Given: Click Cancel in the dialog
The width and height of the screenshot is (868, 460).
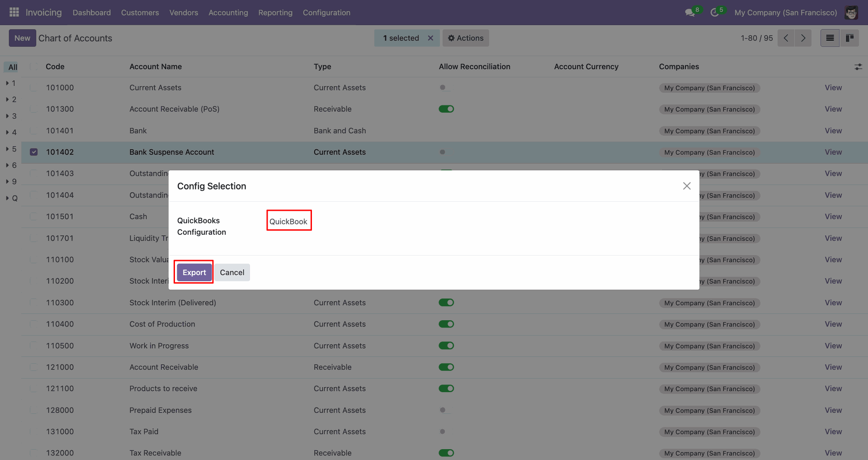Looking at the screenshot, I should [232, 272].
